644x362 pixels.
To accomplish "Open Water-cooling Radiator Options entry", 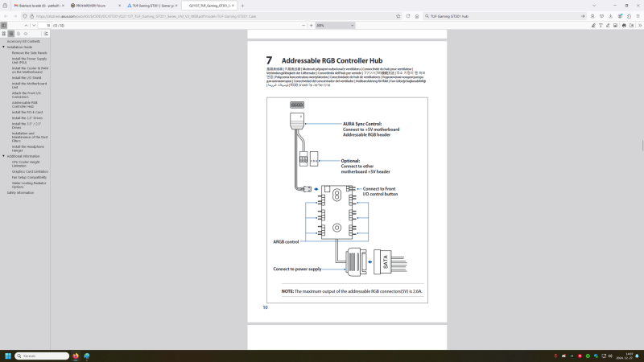I will click(29, 185).
